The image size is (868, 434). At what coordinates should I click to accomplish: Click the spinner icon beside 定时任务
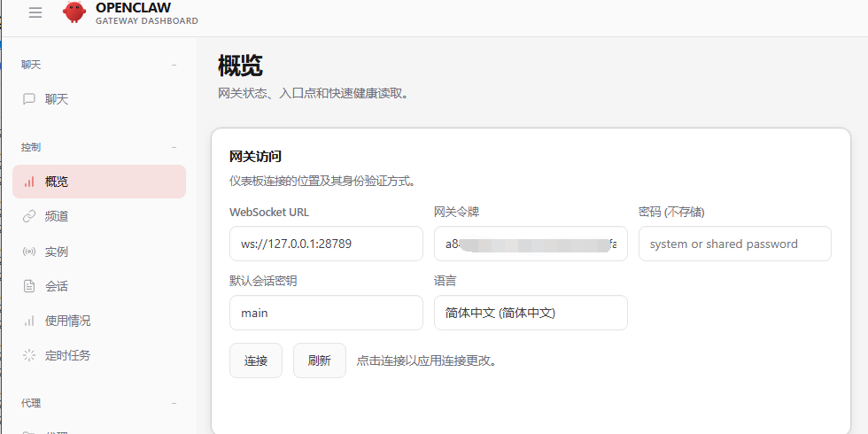29,355
